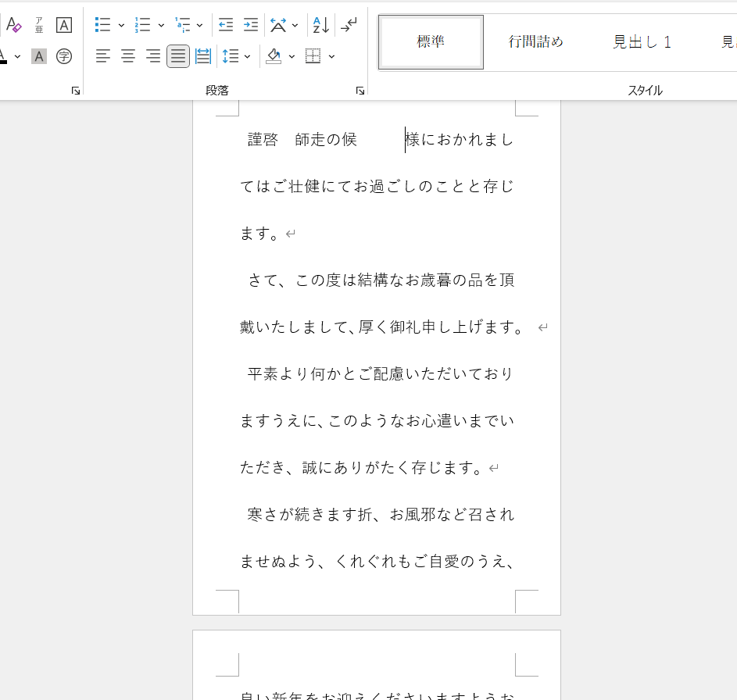Apply paragraph shading fill color
The width and height of the screenshot is (737, 700).
(274, 56)
